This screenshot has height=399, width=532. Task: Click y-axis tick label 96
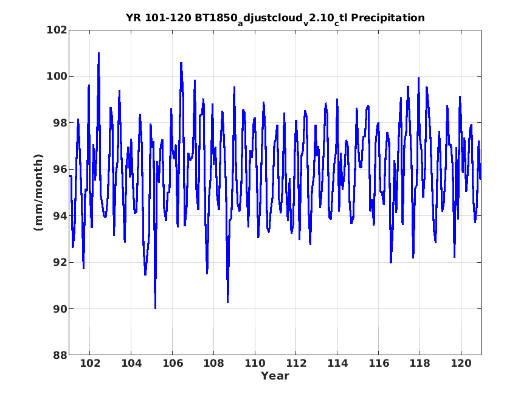60,169
